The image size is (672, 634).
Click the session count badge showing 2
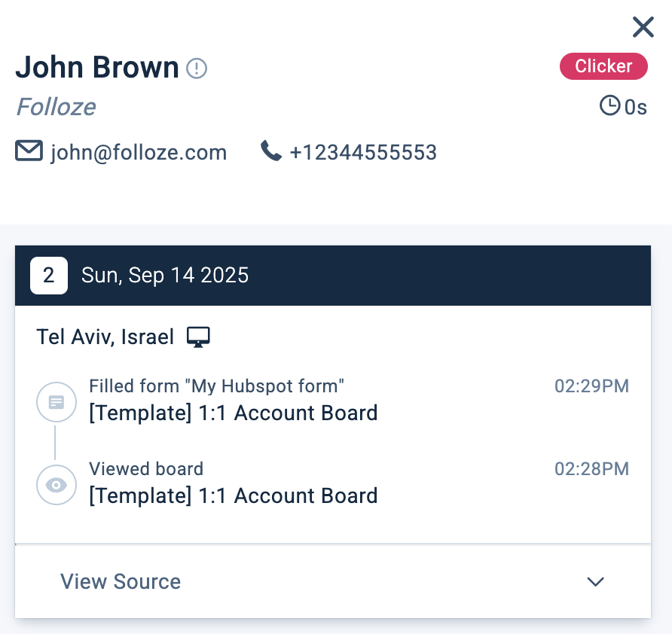[x=49, y=276]
